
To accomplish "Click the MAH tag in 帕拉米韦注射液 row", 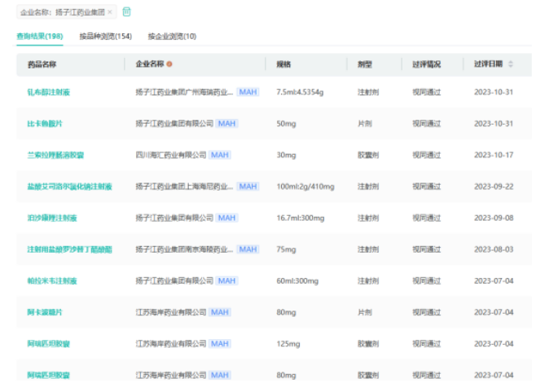I will (x=226, y=280).
